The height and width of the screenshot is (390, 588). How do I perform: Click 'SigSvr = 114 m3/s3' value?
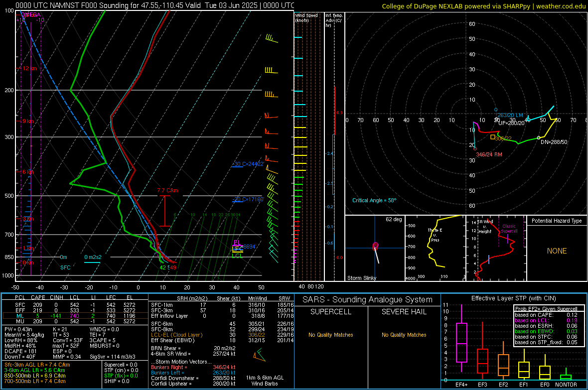coord(113,357)
